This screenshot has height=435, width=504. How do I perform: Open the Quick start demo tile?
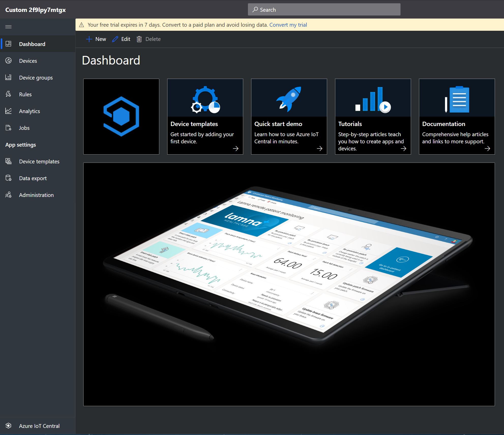pos(289,117)
